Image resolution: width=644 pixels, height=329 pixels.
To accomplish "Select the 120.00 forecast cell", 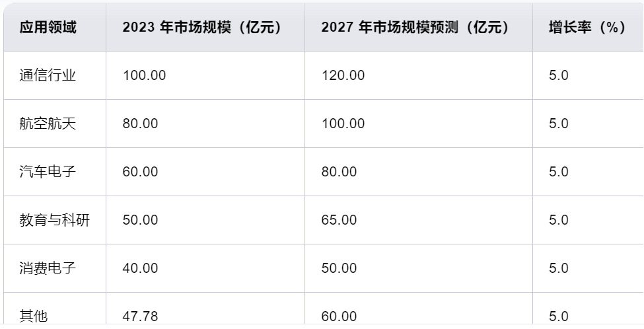I will tap(343, 75).
